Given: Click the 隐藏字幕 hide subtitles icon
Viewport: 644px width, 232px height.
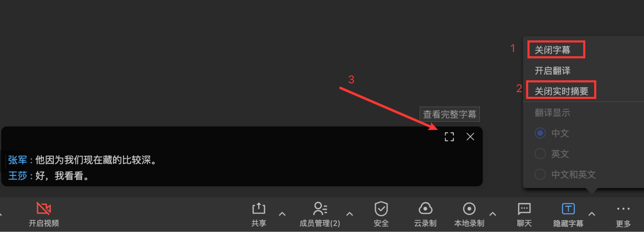Looking at the screenshot, I should tap(568, 209).
